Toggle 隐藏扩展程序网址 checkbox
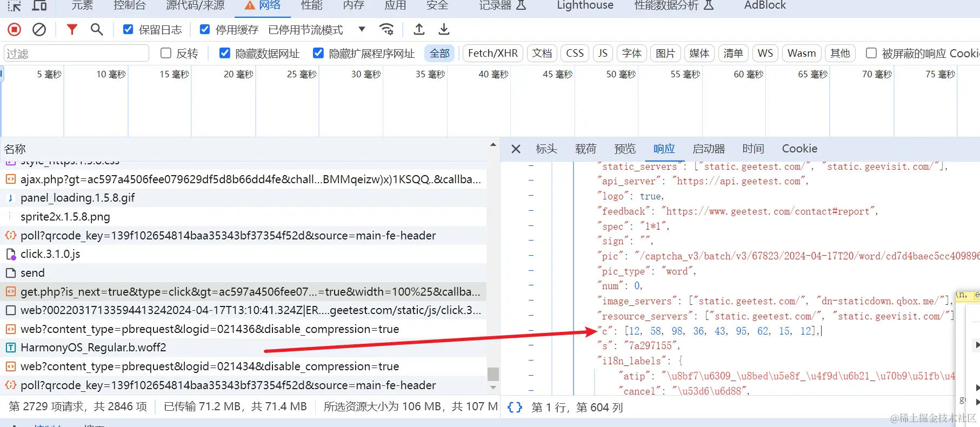980x427 pixels. click(318, 53)
